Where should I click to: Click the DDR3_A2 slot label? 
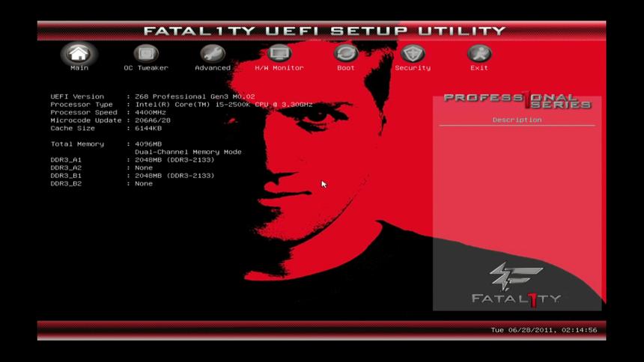[x=66, y=168]
